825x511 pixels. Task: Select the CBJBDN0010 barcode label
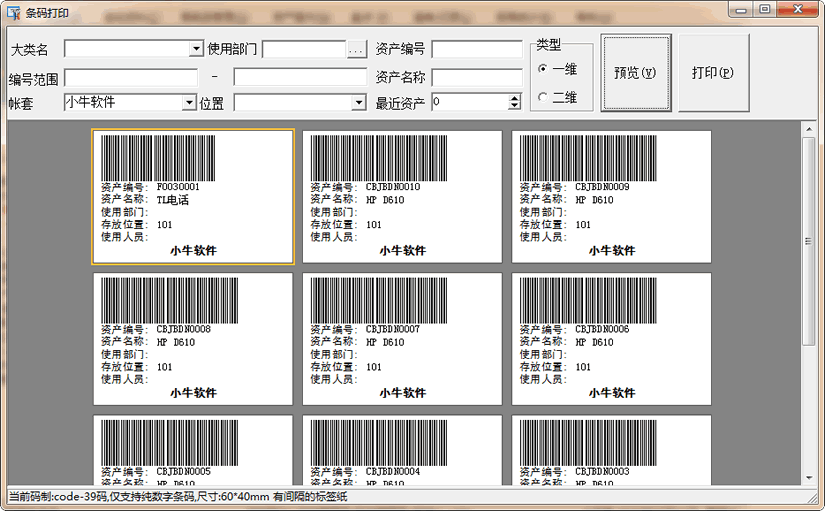coord(402,197)
